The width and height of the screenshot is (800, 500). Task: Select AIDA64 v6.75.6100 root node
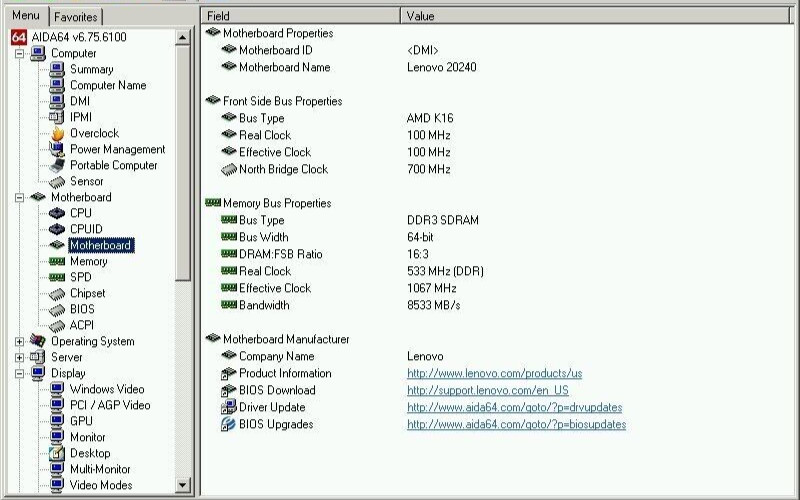(79, 37)
